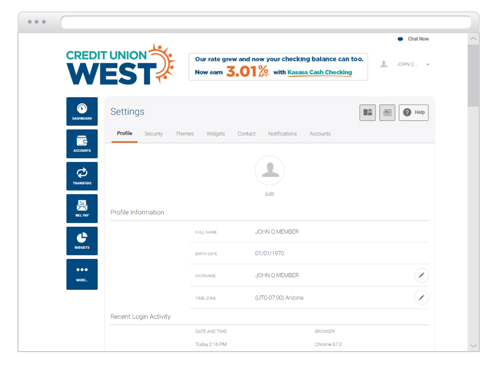This screenshot has width=500, height=372.
Task: Open the Bill Pay sidebar tile
Action: [x=82, y=208]
